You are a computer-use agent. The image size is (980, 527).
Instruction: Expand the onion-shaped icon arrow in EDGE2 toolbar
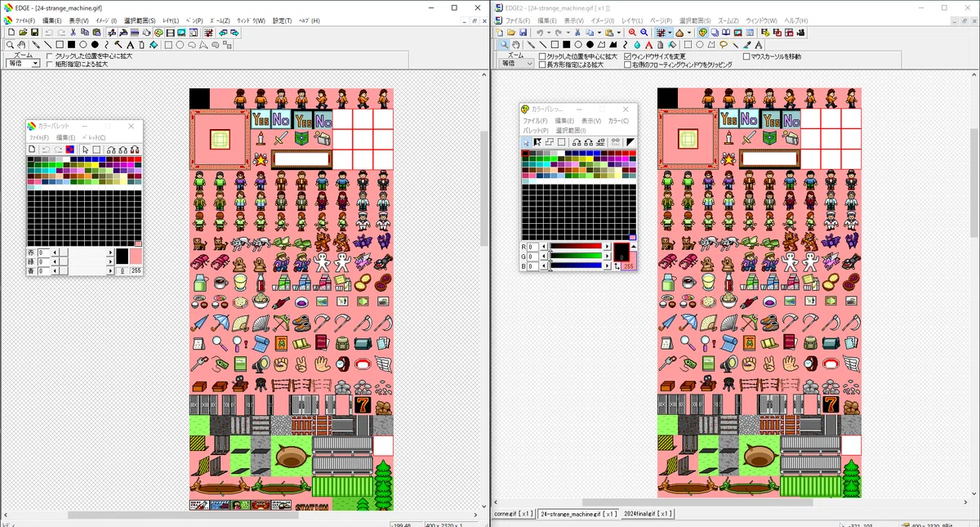click(x=689, y=33)
